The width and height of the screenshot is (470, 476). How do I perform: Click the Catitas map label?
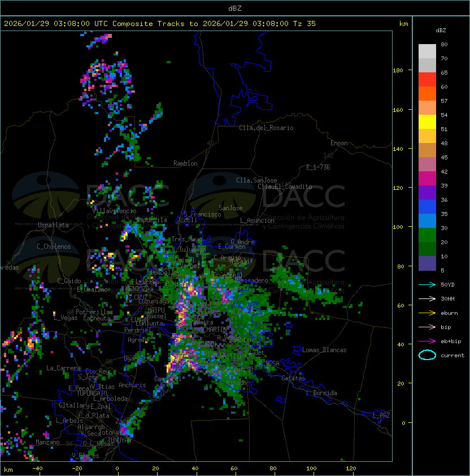tap(293, 378)
